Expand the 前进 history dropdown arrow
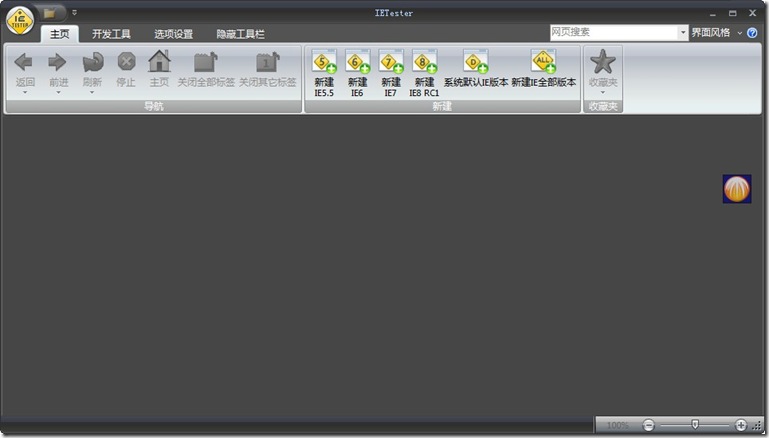The image size is (769, 438). tap(58, 92)
